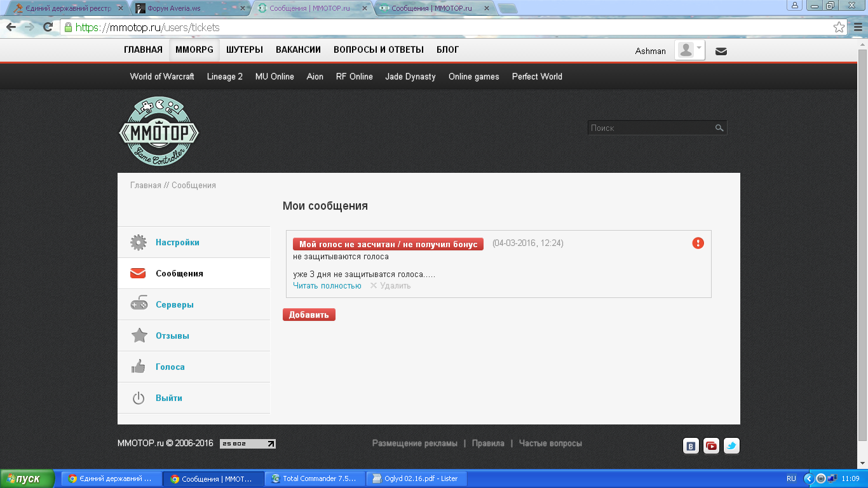Click the red exclamation alert icon

click(x=698, y=243)
